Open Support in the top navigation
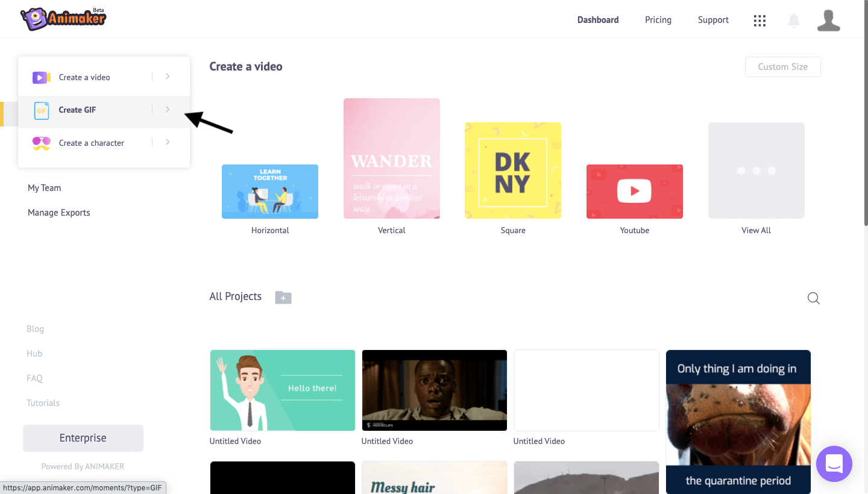This screenshot has height=494, width=868. point(713,20)
